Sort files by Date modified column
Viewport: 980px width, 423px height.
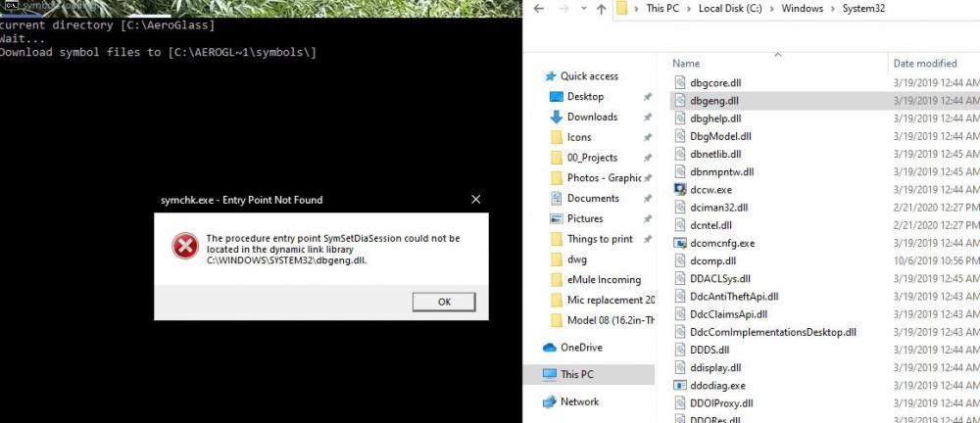coord(925,63)
